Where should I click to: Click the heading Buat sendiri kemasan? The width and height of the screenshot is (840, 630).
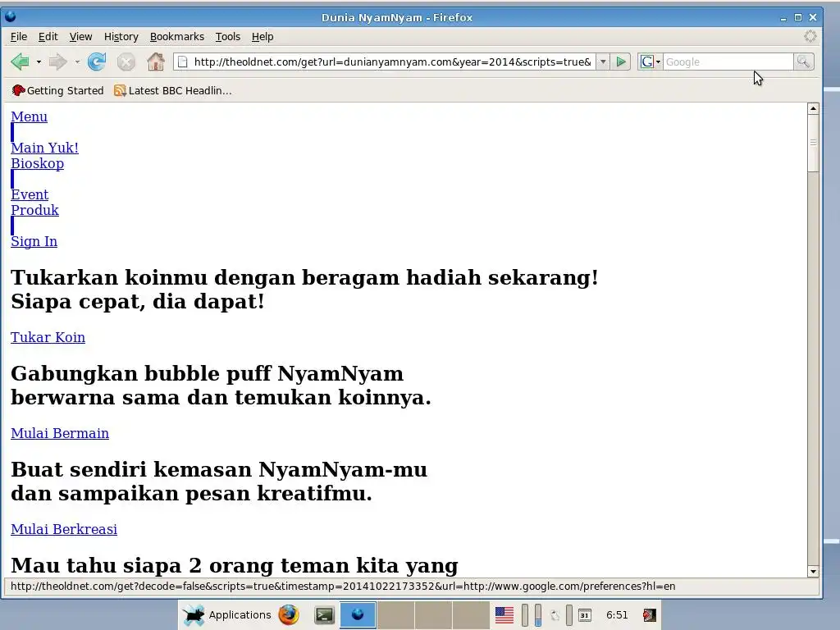coord(219,481)
